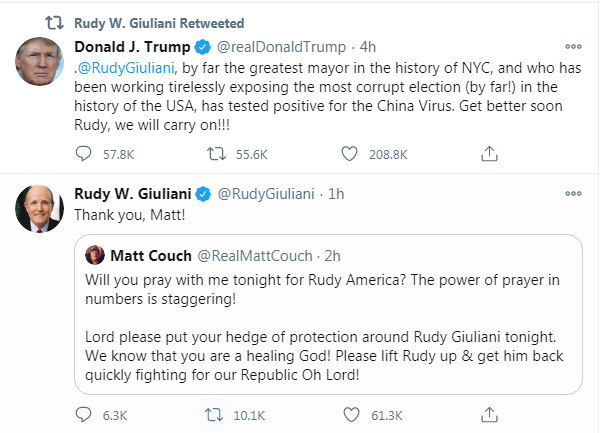Open Rudy Giuliani's profile picture
Viewport: 600px width, 433px height.
(x=40, y=211)
